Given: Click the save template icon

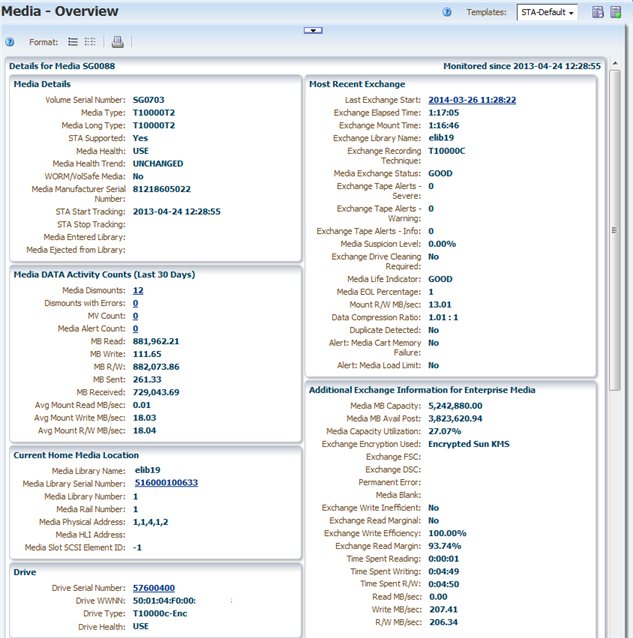Looking at the screenshot, I should click(x=598, y=12).
